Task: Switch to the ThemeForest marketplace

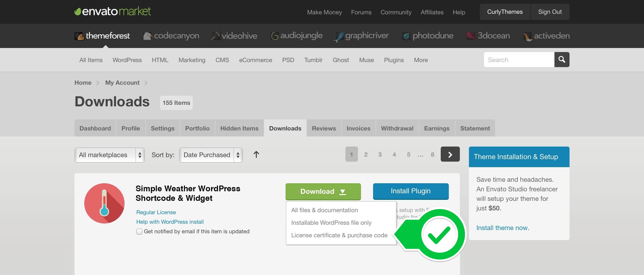Action: tap(102, 36)
